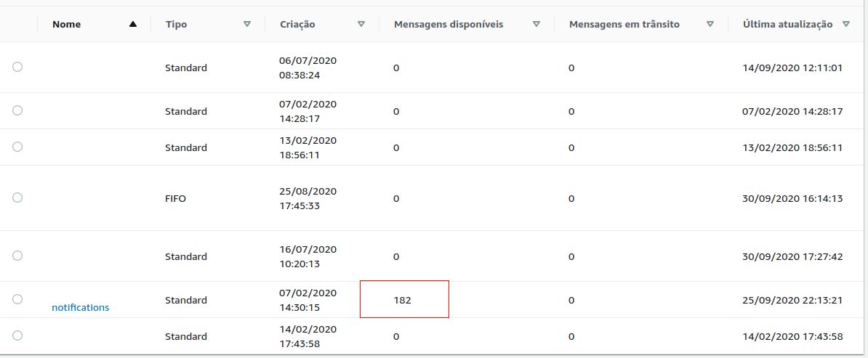Sort by Mensagens em trânsito column arrow
This screenshot has height=358, width=868.
point(710,25)
